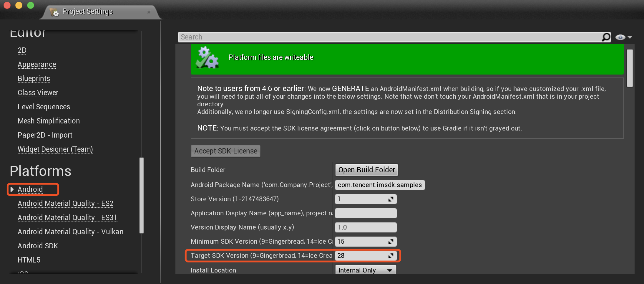Click the Application Display Name field
This screenshot has width=644, height=284.
(x=366, y=213)
